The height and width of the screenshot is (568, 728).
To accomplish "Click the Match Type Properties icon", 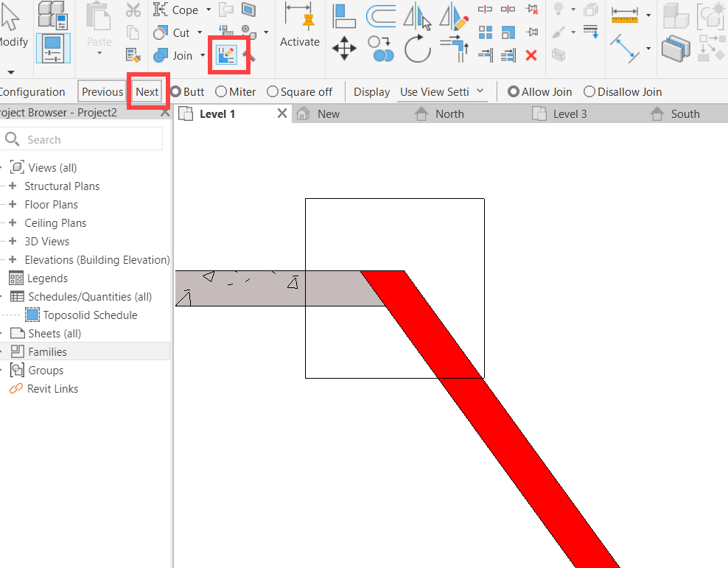I will pos(133,56).
